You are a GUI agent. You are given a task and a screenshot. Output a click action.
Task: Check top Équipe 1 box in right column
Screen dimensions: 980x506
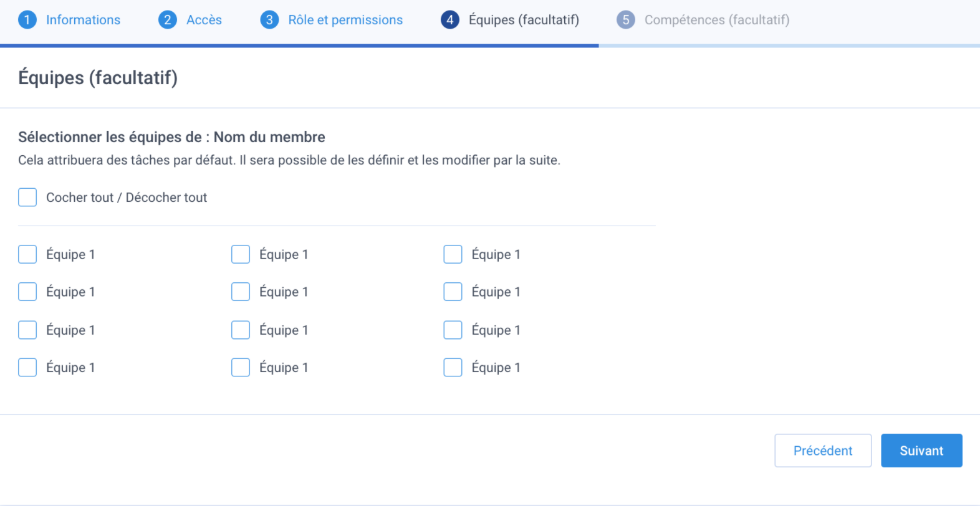tap(453, 254)
